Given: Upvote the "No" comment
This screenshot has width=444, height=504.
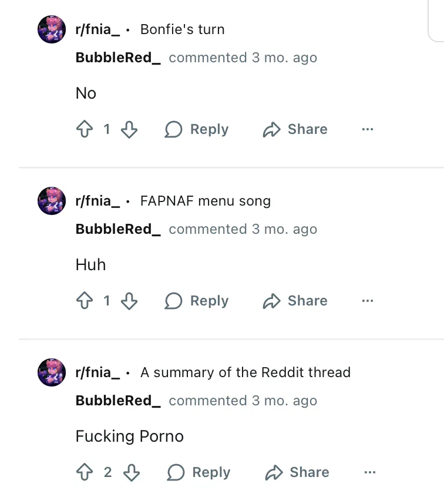Looking at the screenshot, I should click(85, 129).
